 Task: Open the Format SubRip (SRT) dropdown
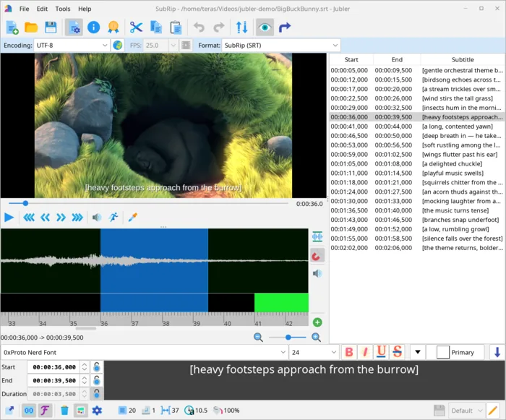[280, 46]
